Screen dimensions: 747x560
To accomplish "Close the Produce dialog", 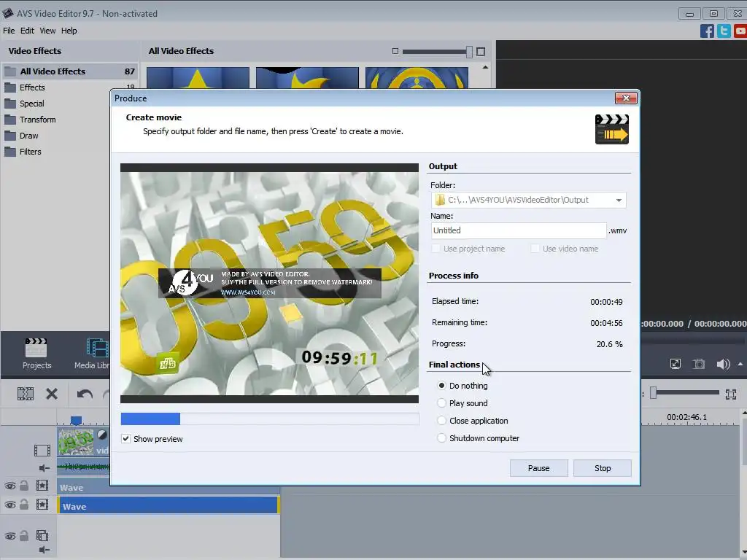I will [626, 98].
